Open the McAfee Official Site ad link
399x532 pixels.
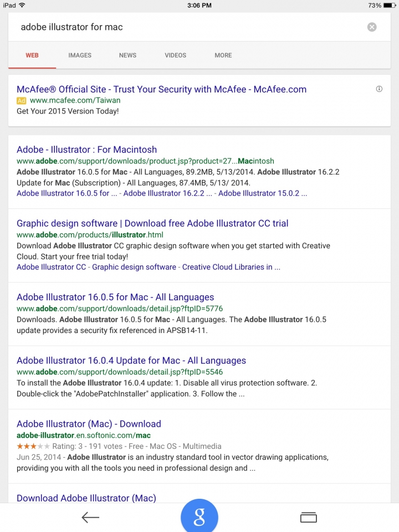tap(161, 89)
